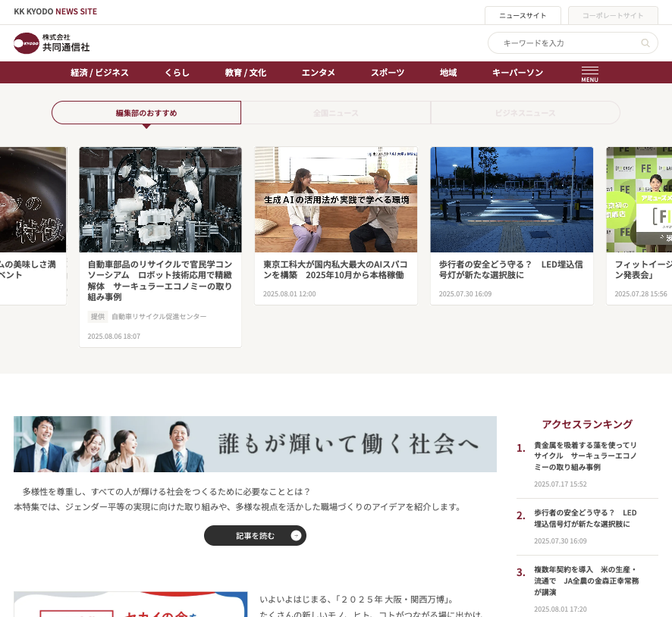Open エンタメ menu item

coord(318,72)
